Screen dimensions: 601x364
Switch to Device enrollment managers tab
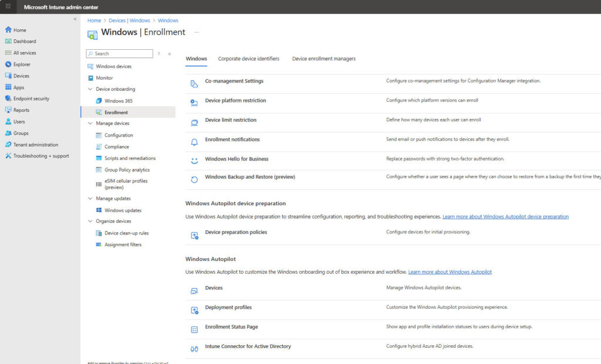coord(323,59)
